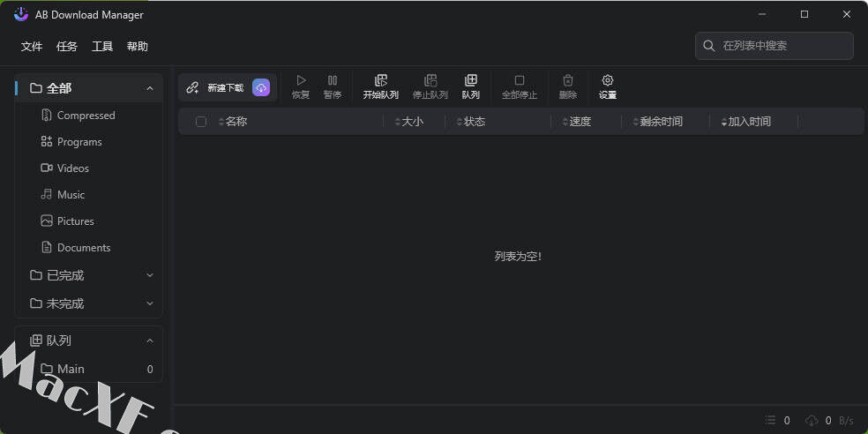Click the 删除 trash icon

pos(568,81)
